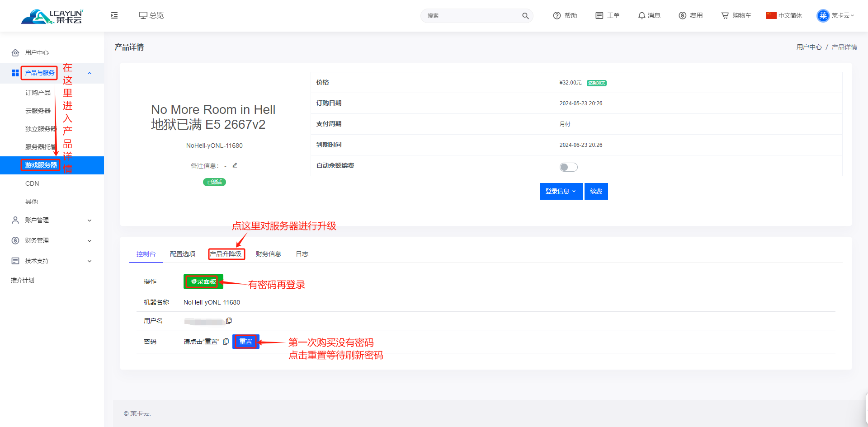Open the 中文简体 language selector
This screenshot has height=427, width=868.
[784, 15]
